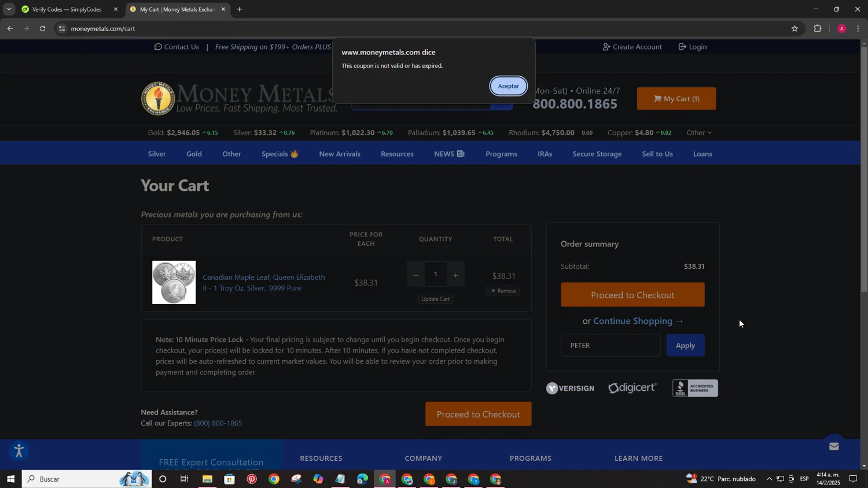Open the mail chat bubble icon

click(834, 446)
